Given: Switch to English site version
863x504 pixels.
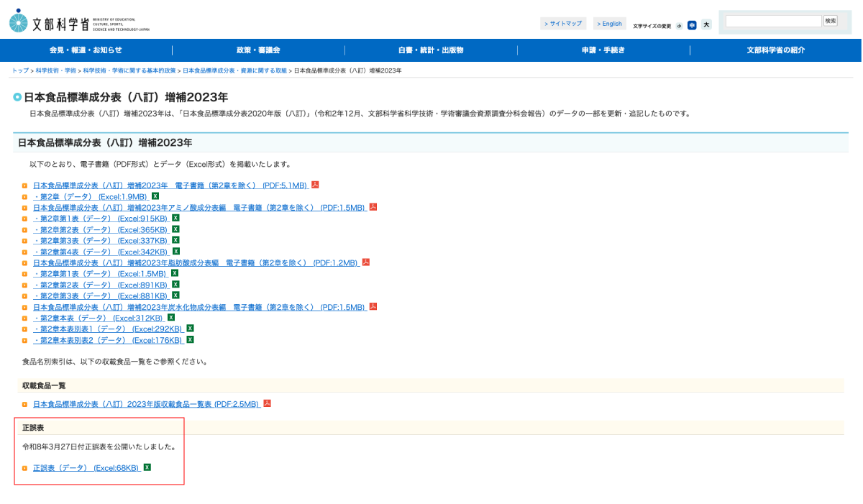Looking at the screenshot, I should tap(610, 24).
